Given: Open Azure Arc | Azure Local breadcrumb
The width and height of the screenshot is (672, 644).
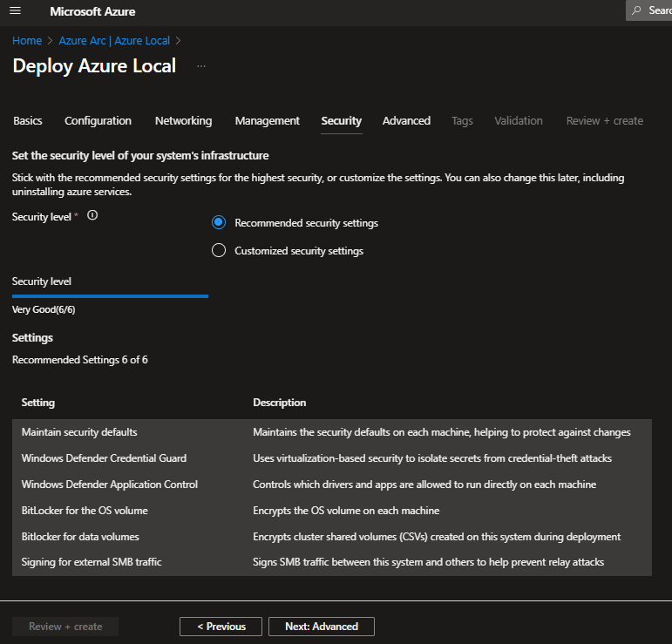Looking at the screenshot, I should point(114,41).
